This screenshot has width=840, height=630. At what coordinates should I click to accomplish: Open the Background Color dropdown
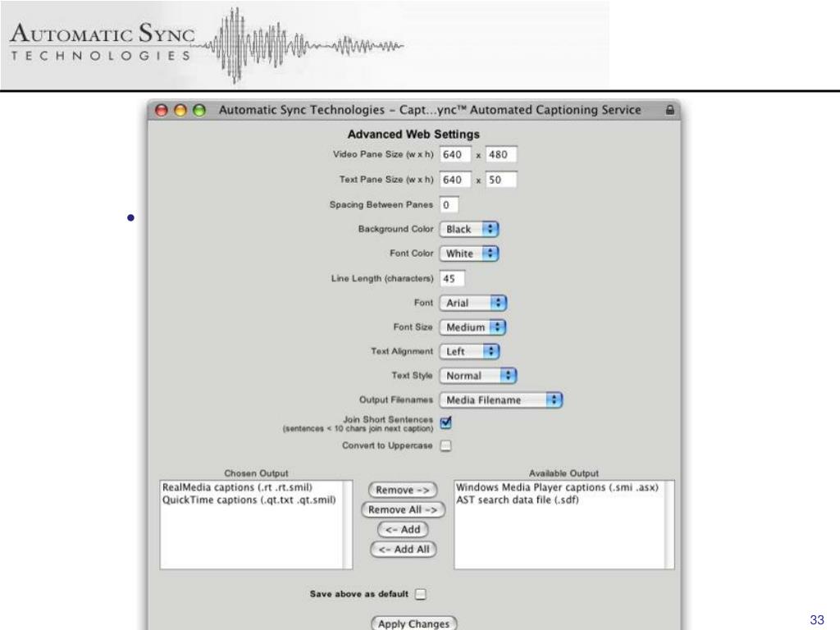click(469, 230)
